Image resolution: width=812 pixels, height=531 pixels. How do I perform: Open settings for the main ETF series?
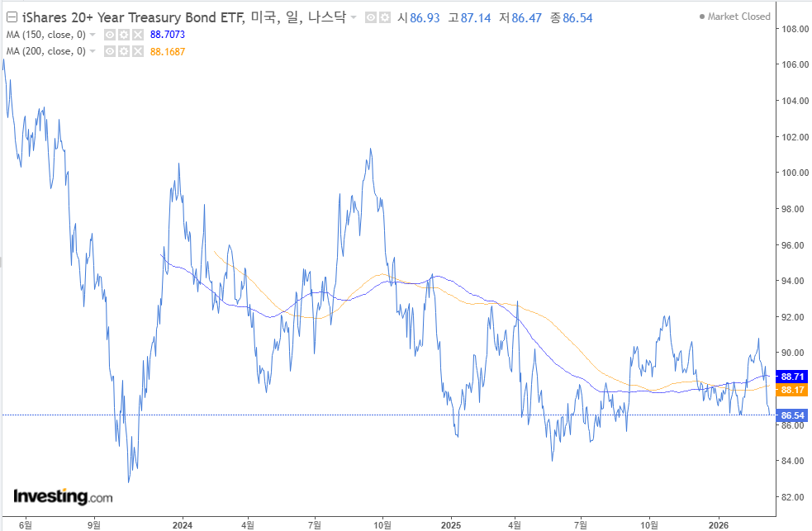(385, 17)
